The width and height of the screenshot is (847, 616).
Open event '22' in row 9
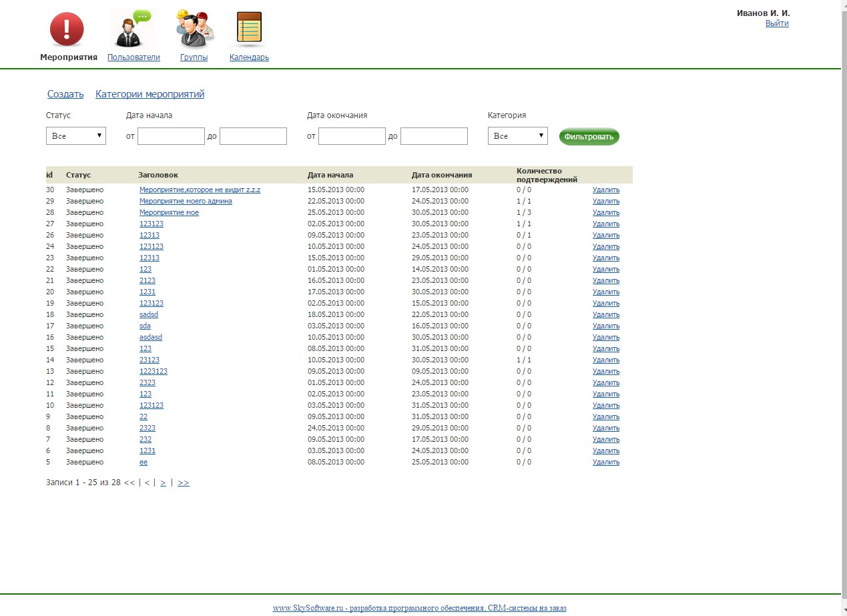144,417
